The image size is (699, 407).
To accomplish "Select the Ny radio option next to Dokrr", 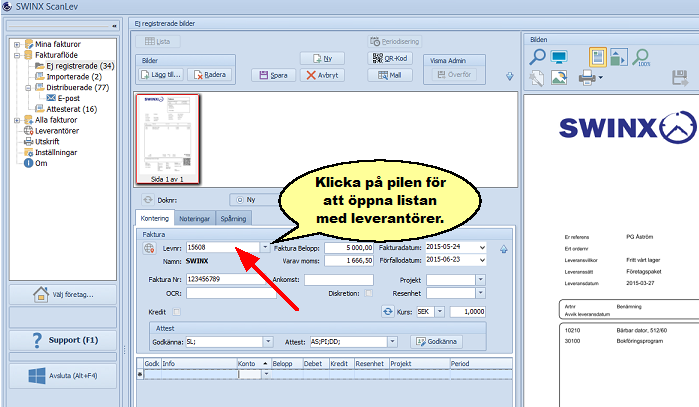I will tap(240, 200).
